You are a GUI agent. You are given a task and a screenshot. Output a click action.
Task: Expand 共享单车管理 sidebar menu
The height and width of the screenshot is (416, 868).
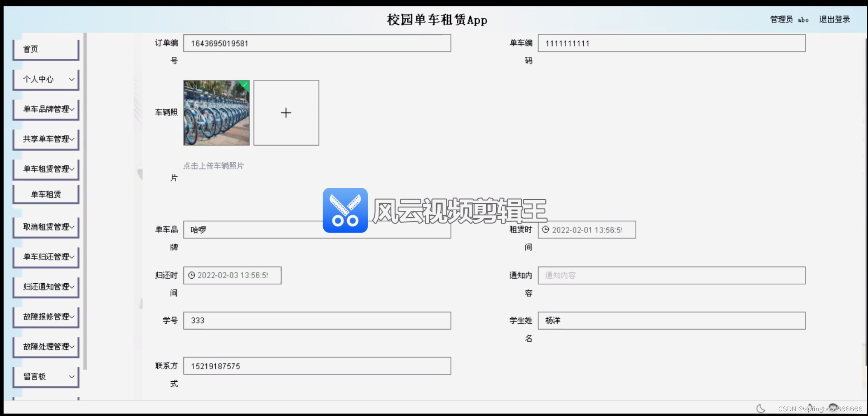pyautogui.click(x=46, y=139)
